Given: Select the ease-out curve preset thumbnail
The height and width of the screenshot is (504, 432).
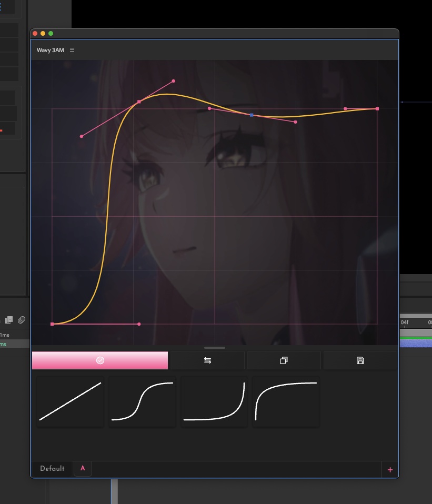Looking at the screenshot, I should pyautogui.click(x=286, y=401).
